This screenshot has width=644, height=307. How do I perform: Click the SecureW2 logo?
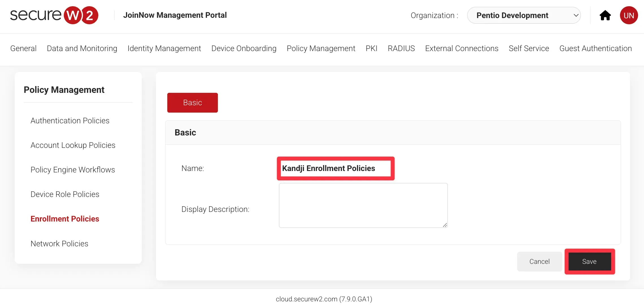(54, 15)
